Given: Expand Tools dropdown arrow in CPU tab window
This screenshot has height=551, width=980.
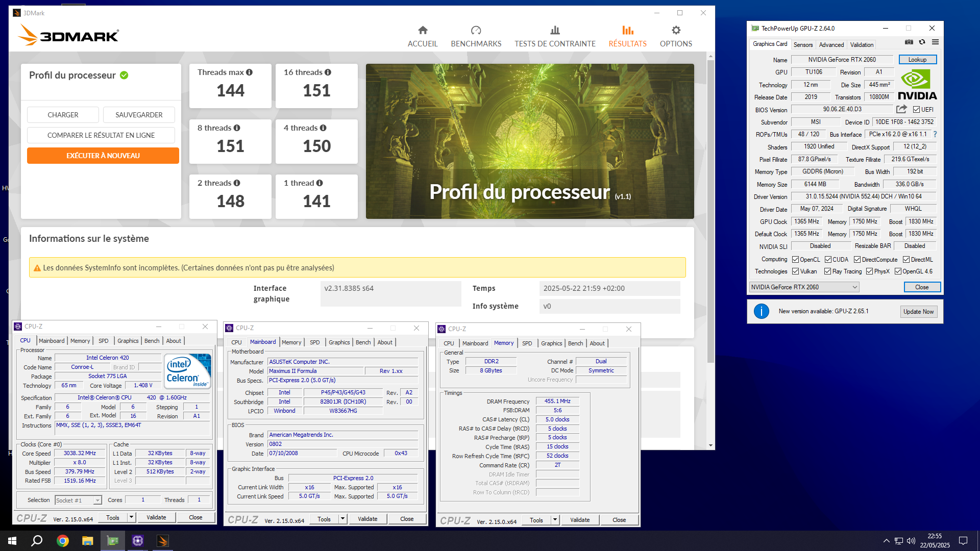Looking at the screenshot, I should click(x=131, y=517).
